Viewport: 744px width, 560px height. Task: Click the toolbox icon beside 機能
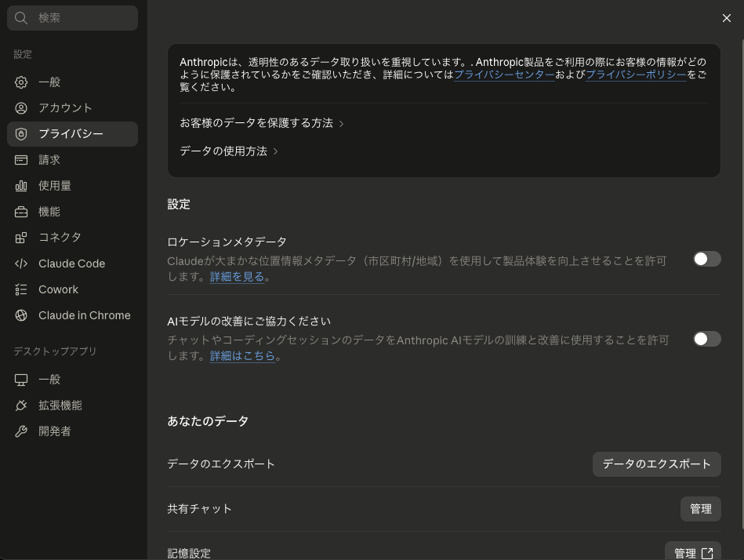pos(21,212)
